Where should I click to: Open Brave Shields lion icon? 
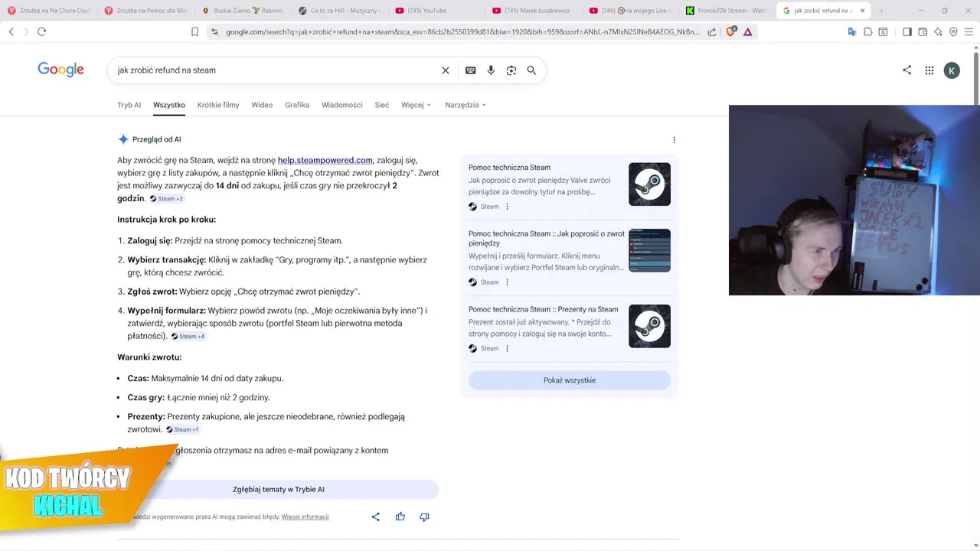tap(730, 31)
